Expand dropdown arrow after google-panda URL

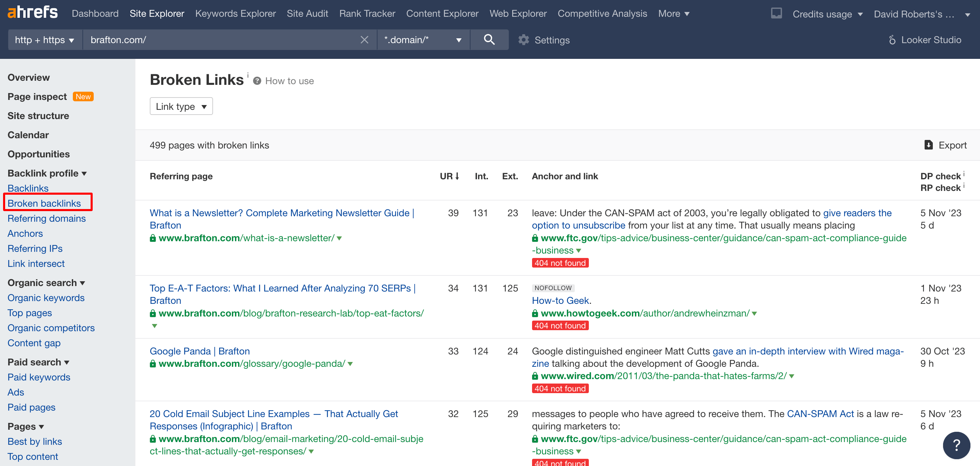[x=350, y=364]
